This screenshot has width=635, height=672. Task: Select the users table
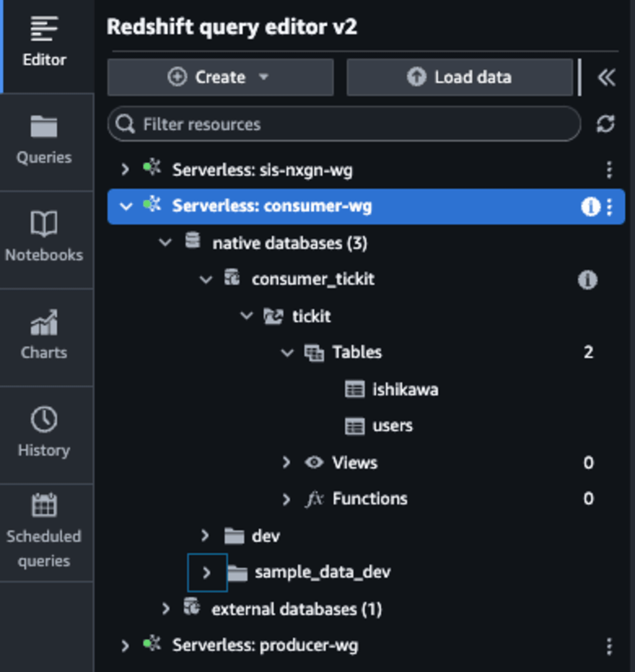click(x=393, y=426)
